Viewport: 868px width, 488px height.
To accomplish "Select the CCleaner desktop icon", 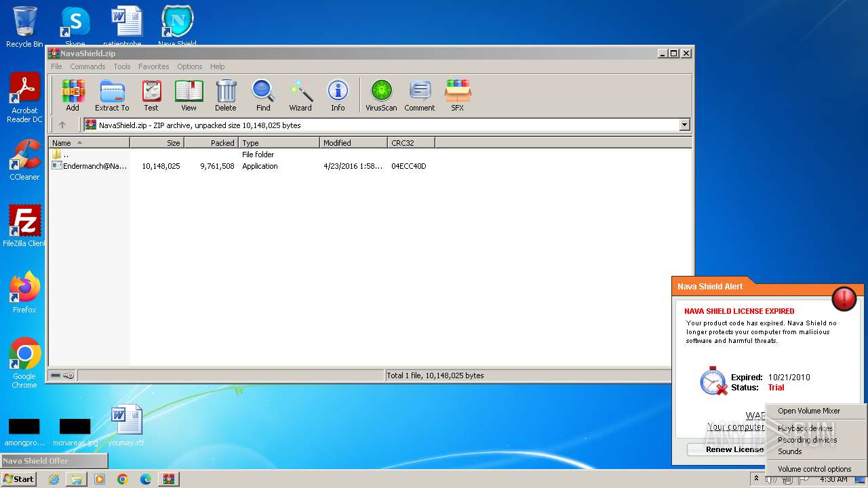I will coord(24,160).
